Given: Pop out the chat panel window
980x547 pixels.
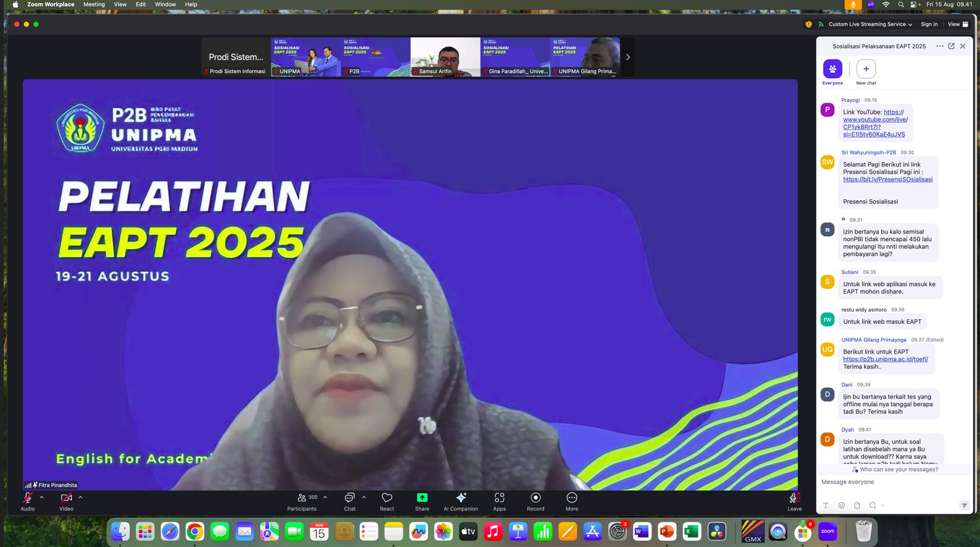Looking at the screenshot, I should [x=952, y=46].
